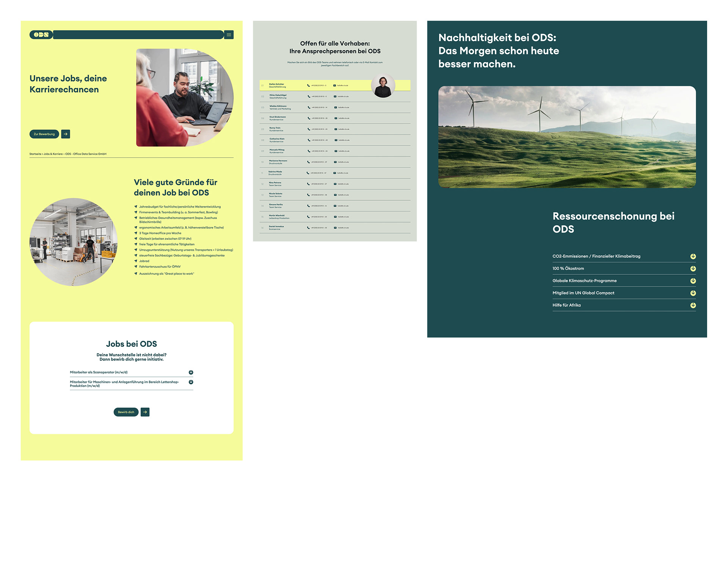Open the hamburger menu icon
This screenshot has width=728, height=562.
[x=229, y=35]
